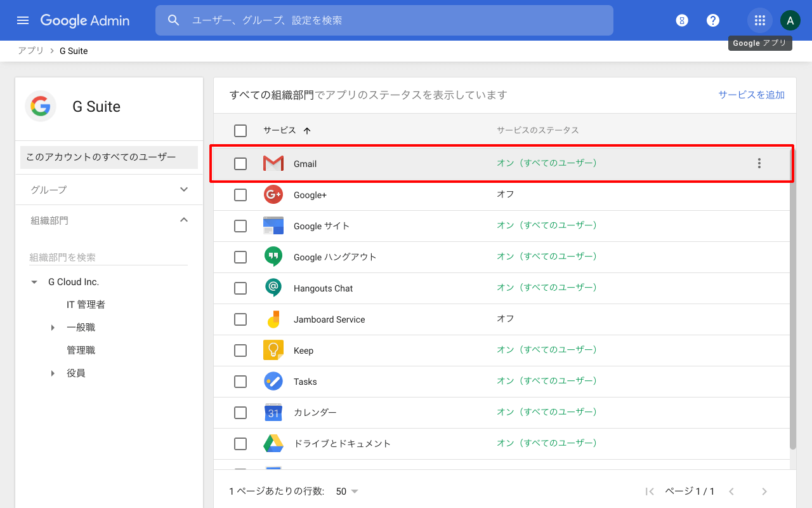Click the Google+ icon
Viewport: 812px width, 508px height.
[273, 195]
